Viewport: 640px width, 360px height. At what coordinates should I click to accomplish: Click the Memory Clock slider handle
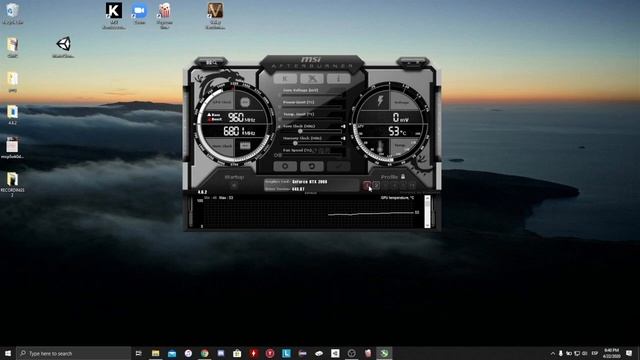pyautogui.click(x=295, y=143)
